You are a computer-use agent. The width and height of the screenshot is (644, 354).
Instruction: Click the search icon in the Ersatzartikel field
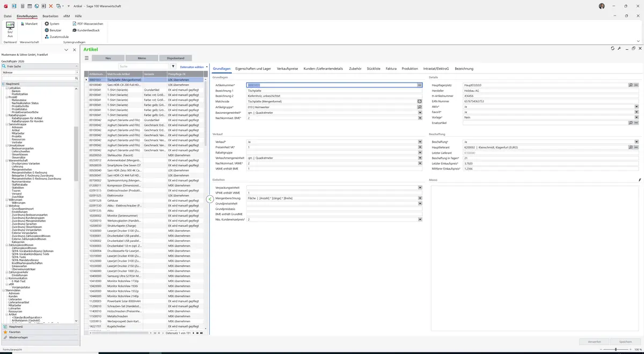pyautogui.click(x=631, y=123)
